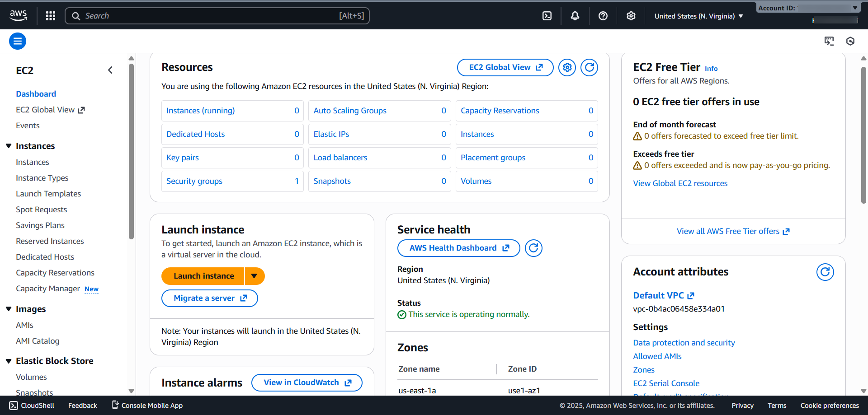Click the Migrate a server button

click(210, 298)
